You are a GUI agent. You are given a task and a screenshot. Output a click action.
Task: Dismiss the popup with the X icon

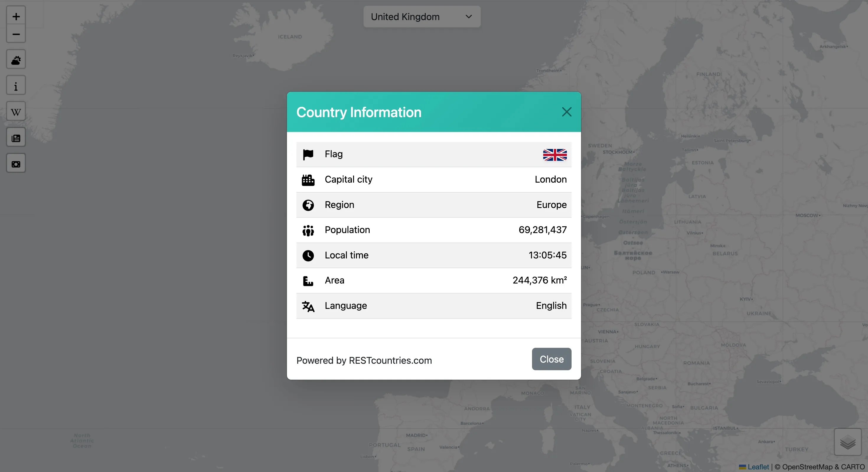(567, 112)
